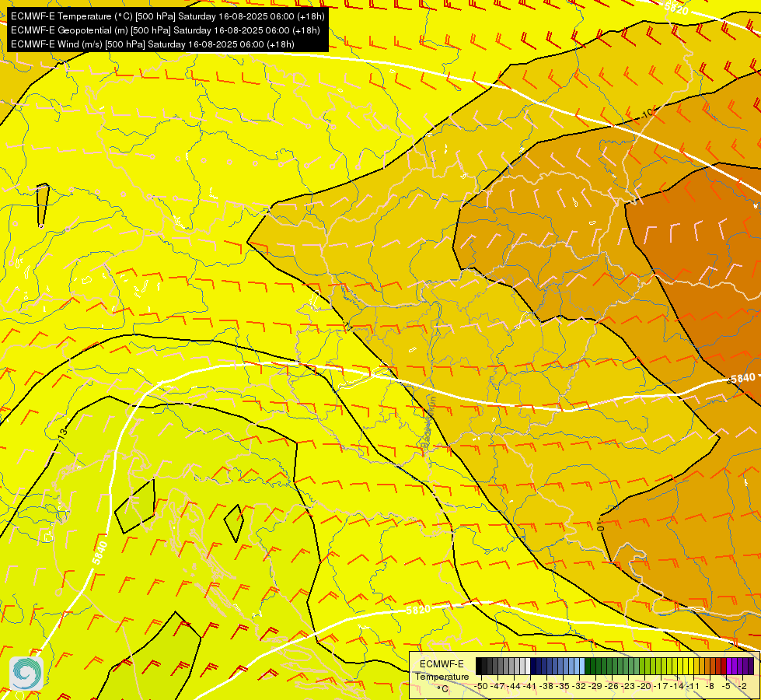This screenshot has width=761, height=700.
Task: Click the 5820 contour label near the bottom
Action: [418, 610]
